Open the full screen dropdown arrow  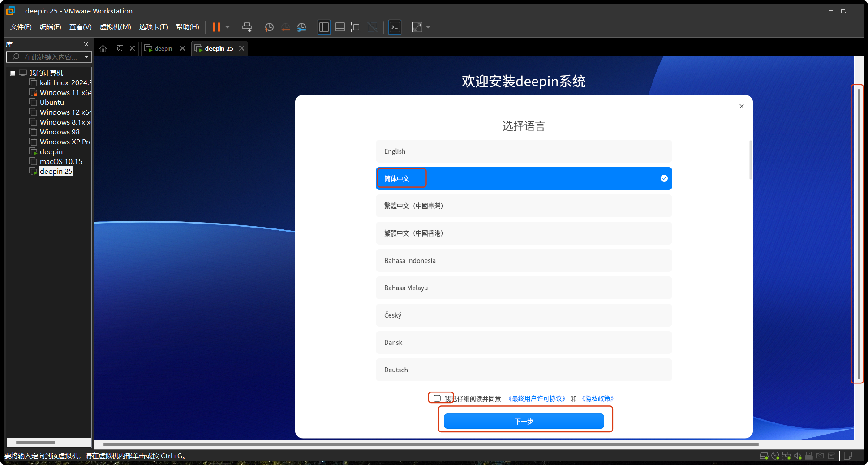click(x=428, y=27)
